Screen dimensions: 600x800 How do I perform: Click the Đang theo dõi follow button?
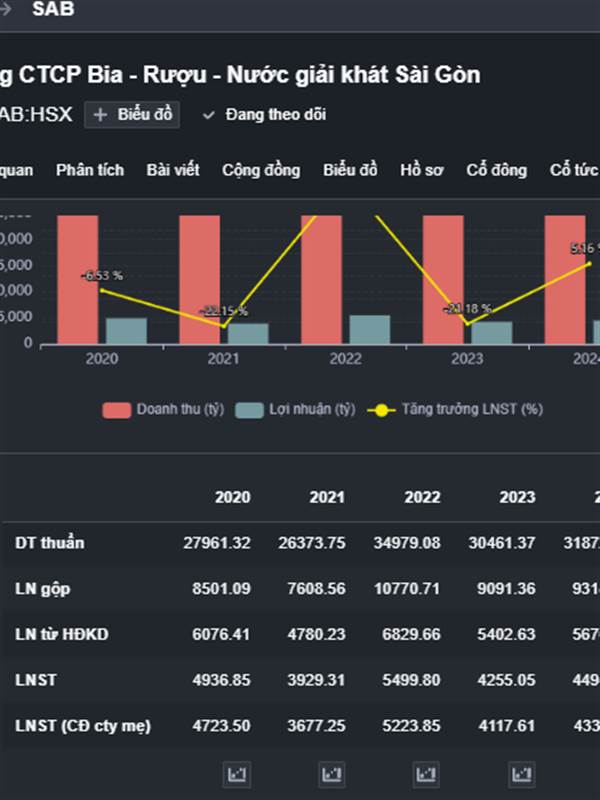click(264, 115)
